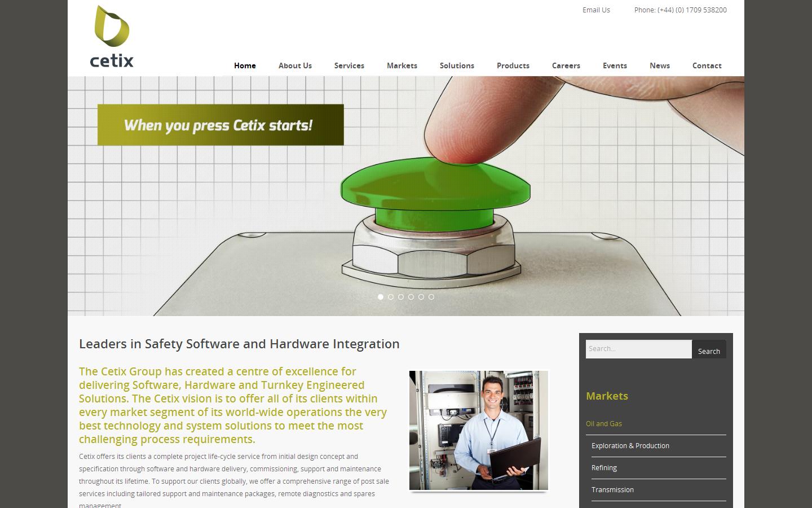Open the Careers page
Image resolution: width=812 pixels, height=508 pixels.
coord(566,65)
